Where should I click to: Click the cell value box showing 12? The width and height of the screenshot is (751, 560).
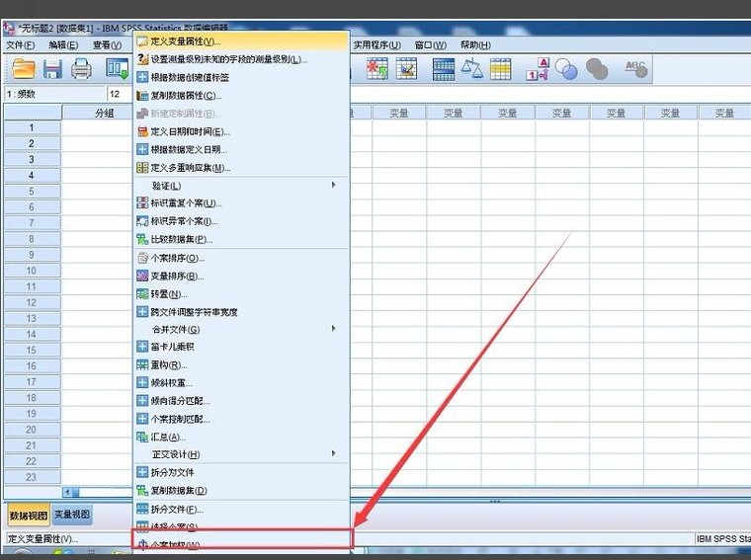(120, 94)
